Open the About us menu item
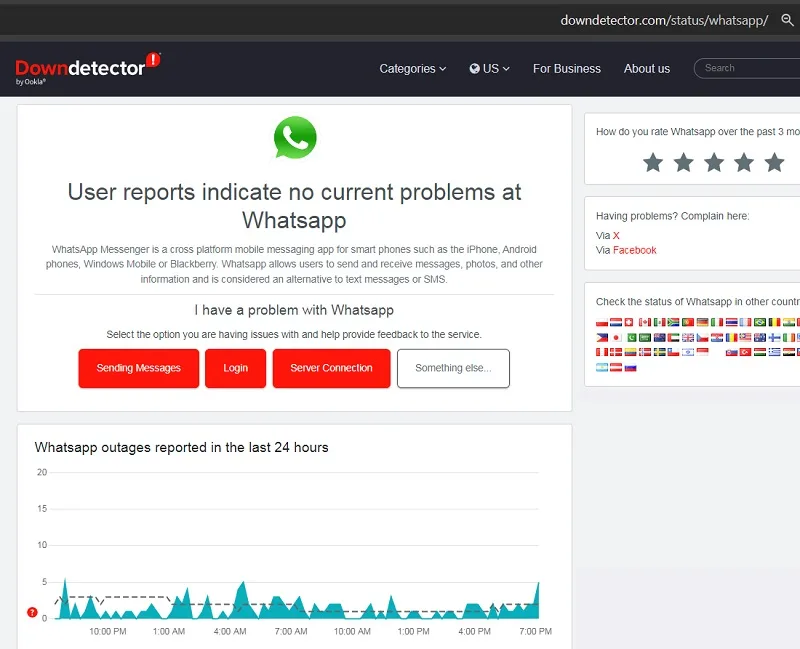 coord(646,68)
